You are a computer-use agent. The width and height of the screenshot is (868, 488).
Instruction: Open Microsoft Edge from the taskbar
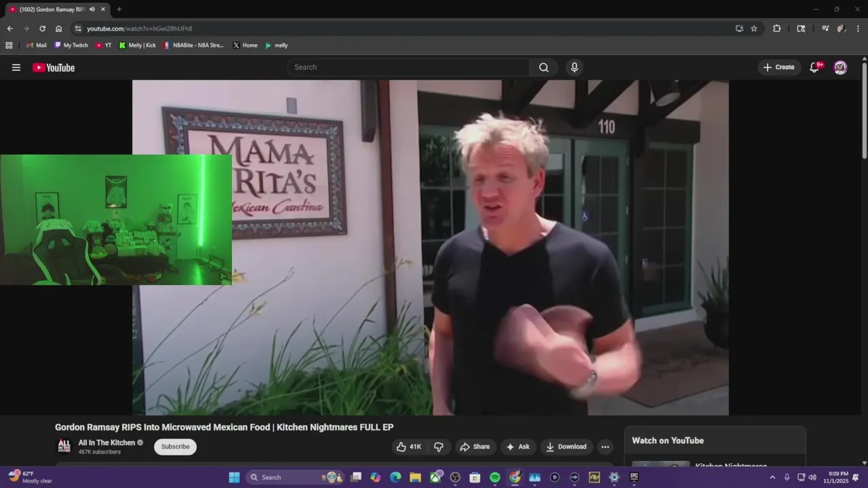pos(395,477)
